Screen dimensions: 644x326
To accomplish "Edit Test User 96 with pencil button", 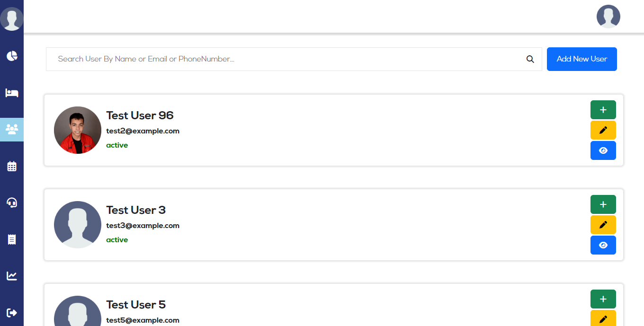I will pos(603,130).
